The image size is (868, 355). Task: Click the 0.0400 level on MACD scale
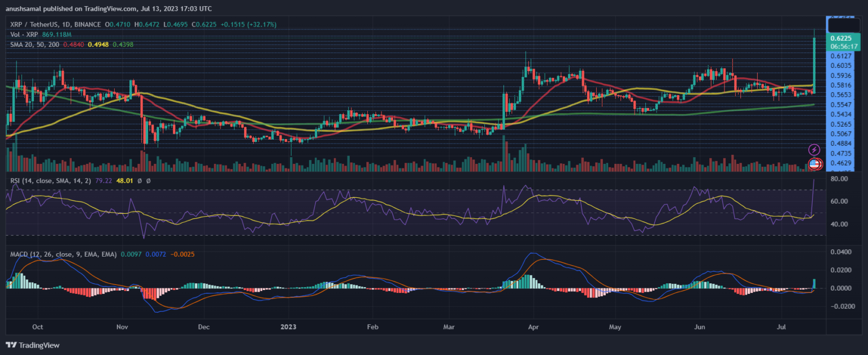click(x=840, y=252)
